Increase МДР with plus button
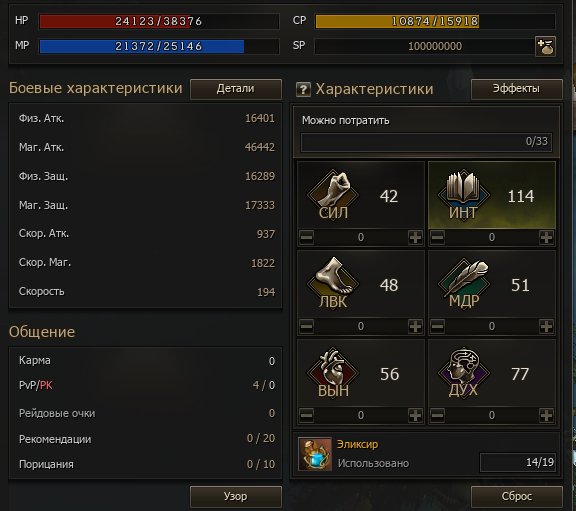Image resolution: width=576 pixels, height=511 pixels. coord(546,326)
